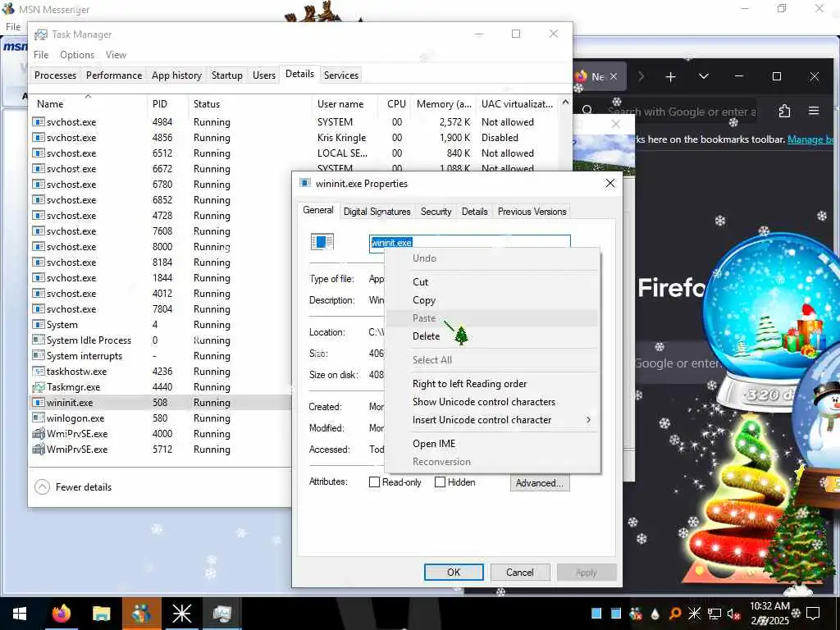
Task: Sort processes by CPU column
Action: (396, 104)
